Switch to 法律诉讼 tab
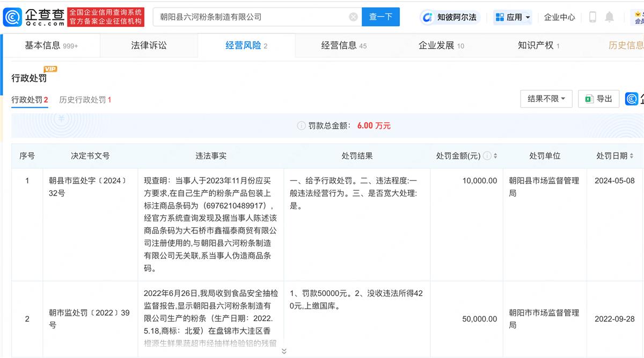 click(x=149, y=46)
